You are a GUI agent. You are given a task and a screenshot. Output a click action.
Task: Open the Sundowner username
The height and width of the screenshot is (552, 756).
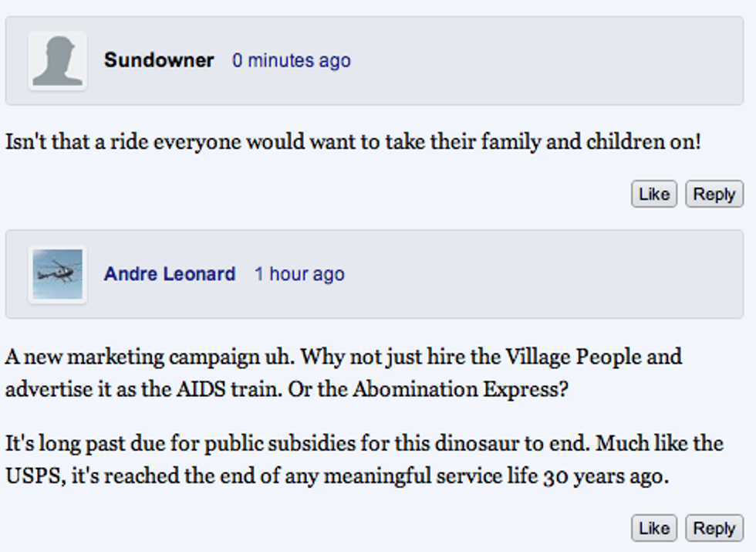(x=159, y=60)
